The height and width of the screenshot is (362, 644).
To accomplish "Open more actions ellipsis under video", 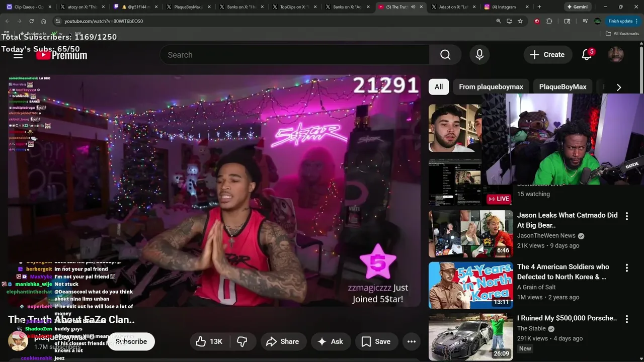I will [412, 341].
